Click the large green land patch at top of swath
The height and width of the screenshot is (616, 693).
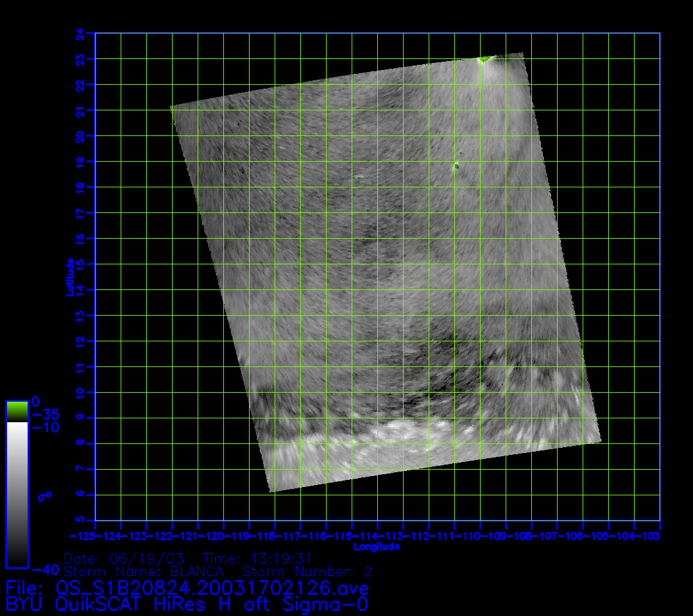click(x=485, y=60)
